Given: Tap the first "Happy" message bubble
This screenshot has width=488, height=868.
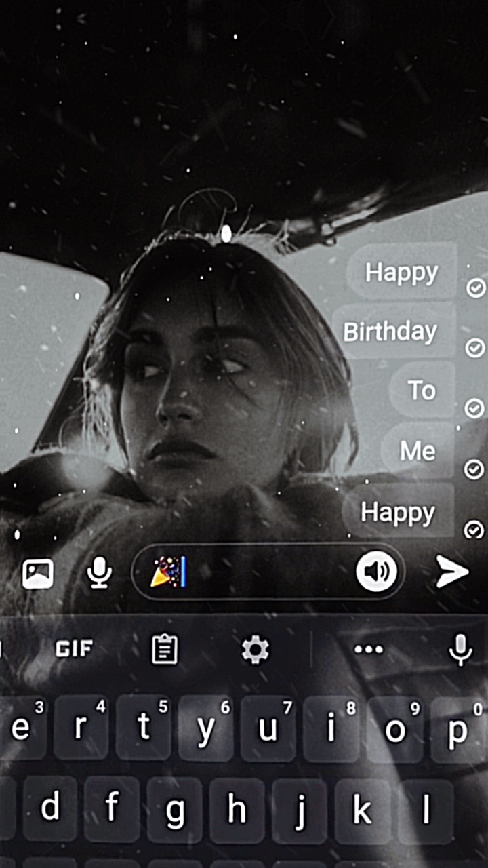Looking at the screenshot, I should 401,273.
